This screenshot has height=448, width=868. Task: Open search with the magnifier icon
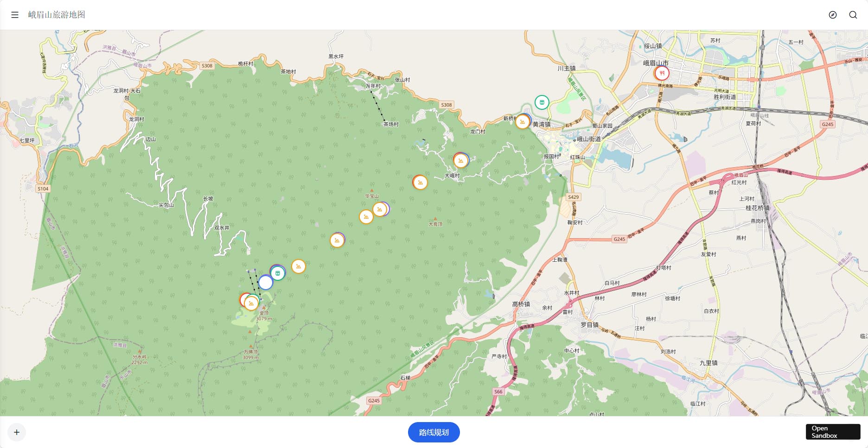853,15
